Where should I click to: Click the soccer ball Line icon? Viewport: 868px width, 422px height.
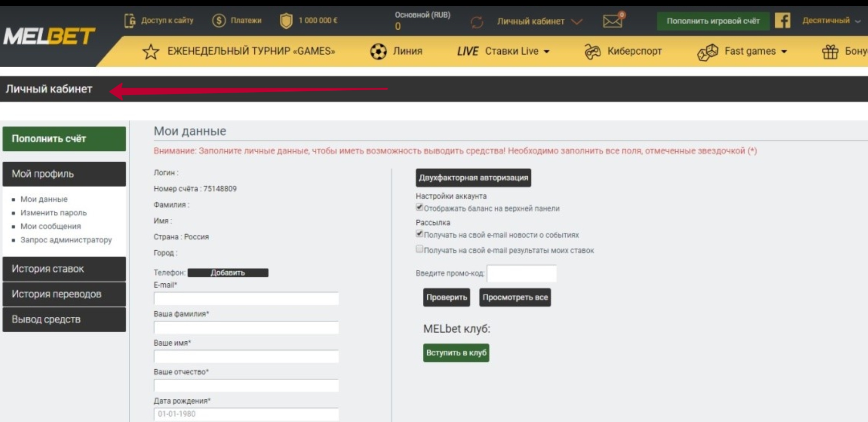[x=378, y=51]
